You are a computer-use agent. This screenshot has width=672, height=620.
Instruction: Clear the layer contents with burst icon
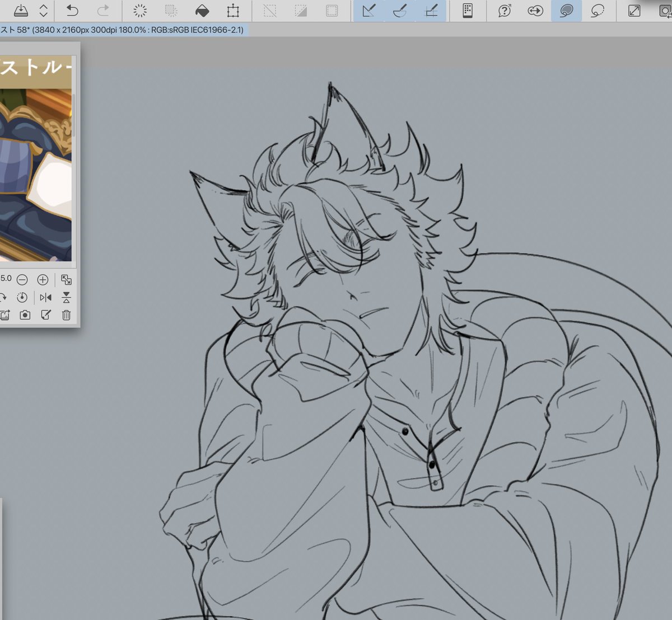pos(140,11)
